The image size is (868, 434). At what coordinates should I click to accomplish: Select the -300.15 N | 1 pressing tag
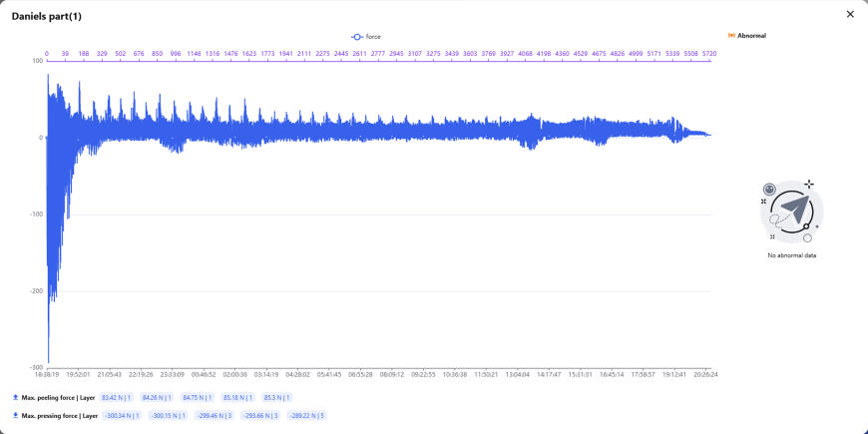tap(169, 415)
